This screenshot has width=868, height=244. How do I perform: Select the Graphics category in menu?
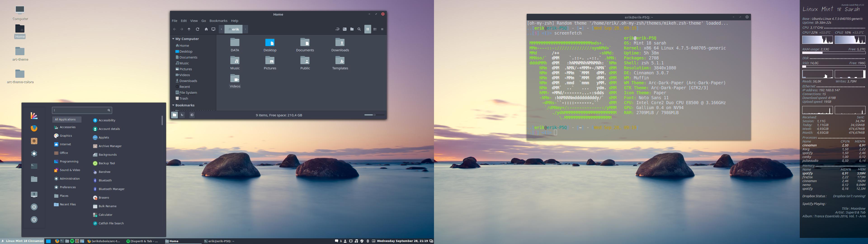pos(66,136)
